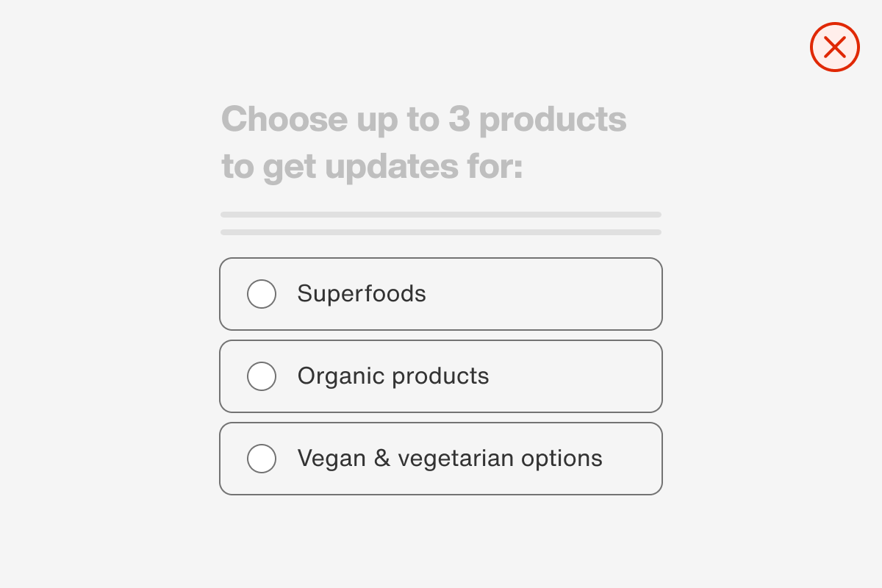This screenshot has height=588, width=882.
Task: Click the "Organic products" label text
Action: click(393, 376)
